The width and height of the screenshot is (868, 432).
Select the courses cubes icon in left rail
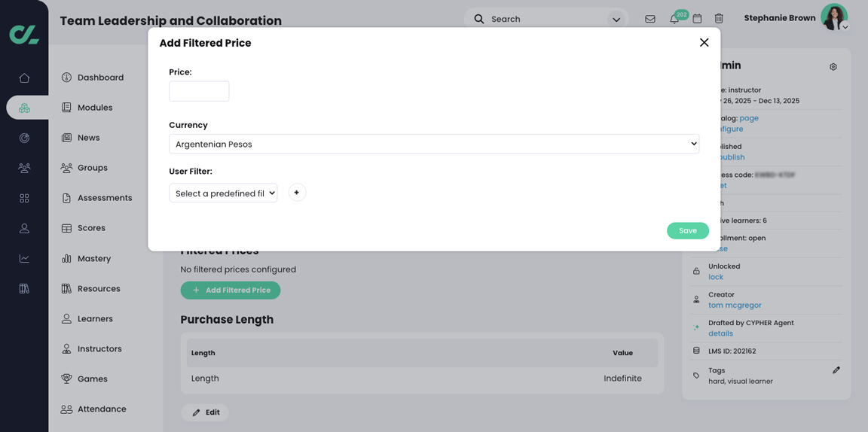coord(24,108)
